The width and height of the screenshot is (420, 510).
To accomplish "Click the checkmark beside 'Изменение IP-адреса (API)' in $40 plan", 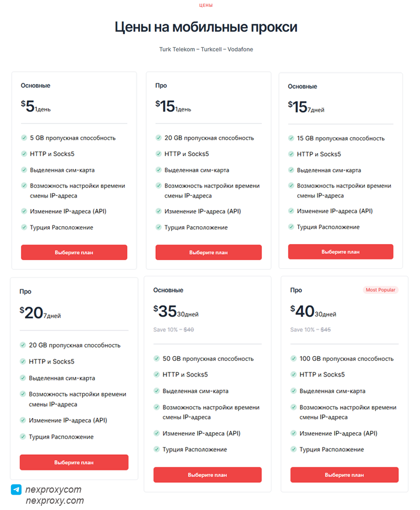I will click(x=292, y=433).
